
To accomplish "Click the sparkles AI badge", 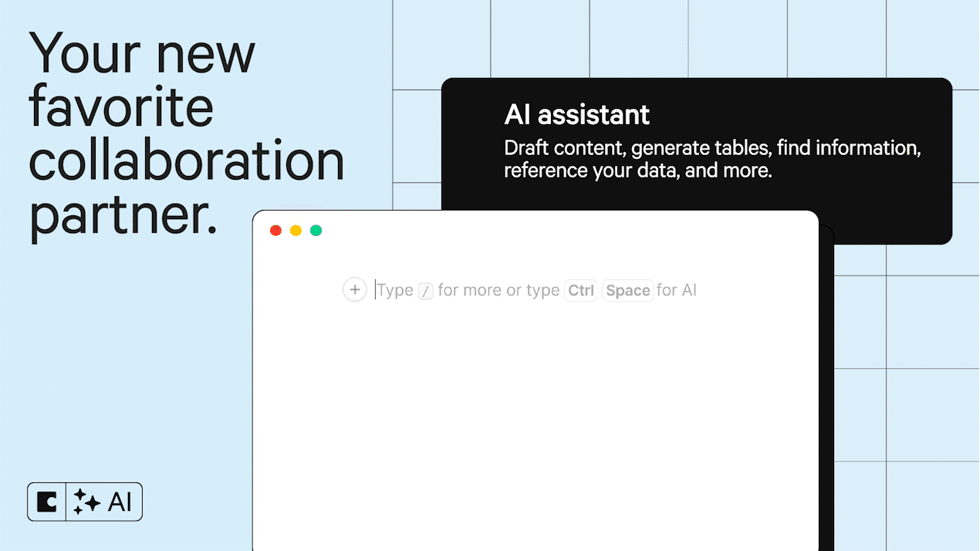I will [103, 502].
